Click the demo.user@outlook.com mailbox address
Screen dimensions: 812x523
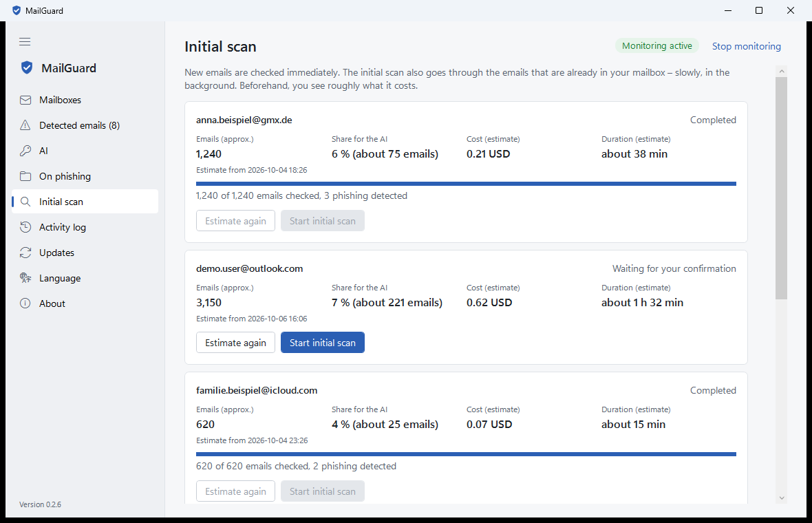(250, 269)
